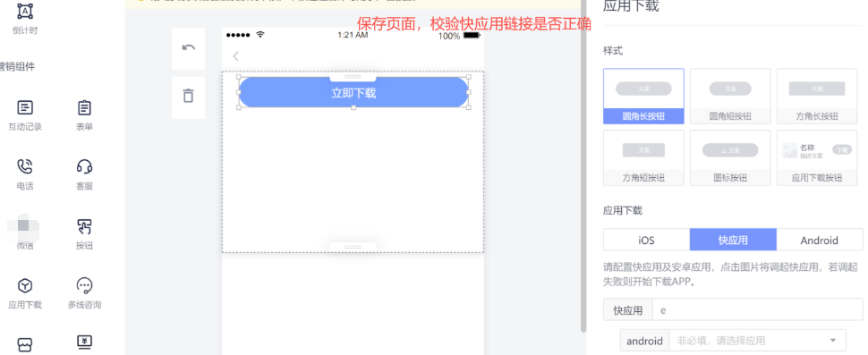Add the 多线咨询 consultation component
Screen dimensions: 868x355
pyautogui.click(x=84, y=293)
